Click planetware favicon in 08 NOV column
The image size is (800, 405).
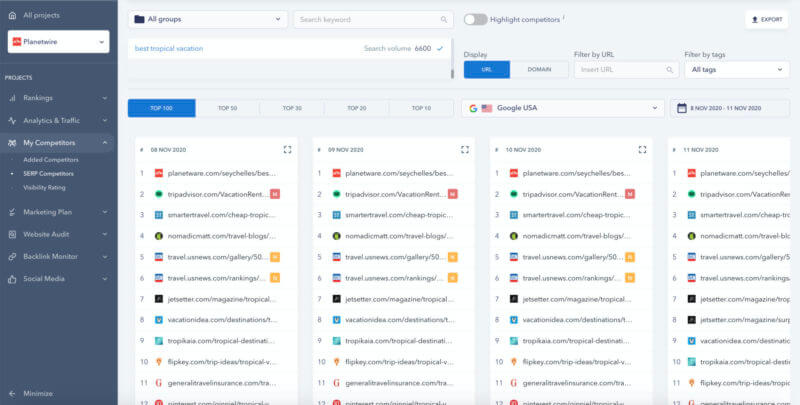point(159,173)
